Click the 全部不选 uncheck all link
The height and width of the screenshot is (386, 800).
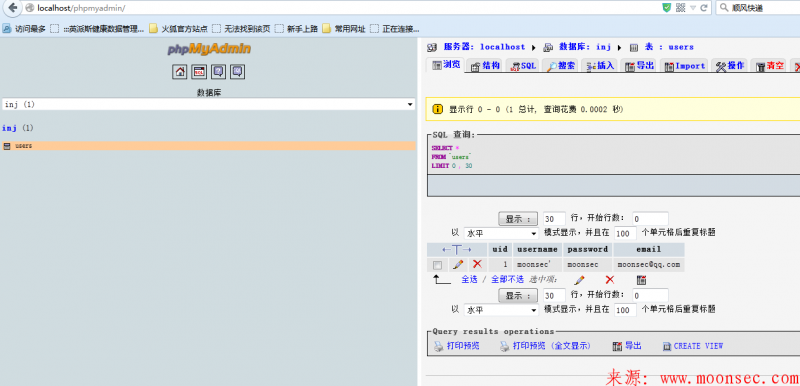click(507, 279)
